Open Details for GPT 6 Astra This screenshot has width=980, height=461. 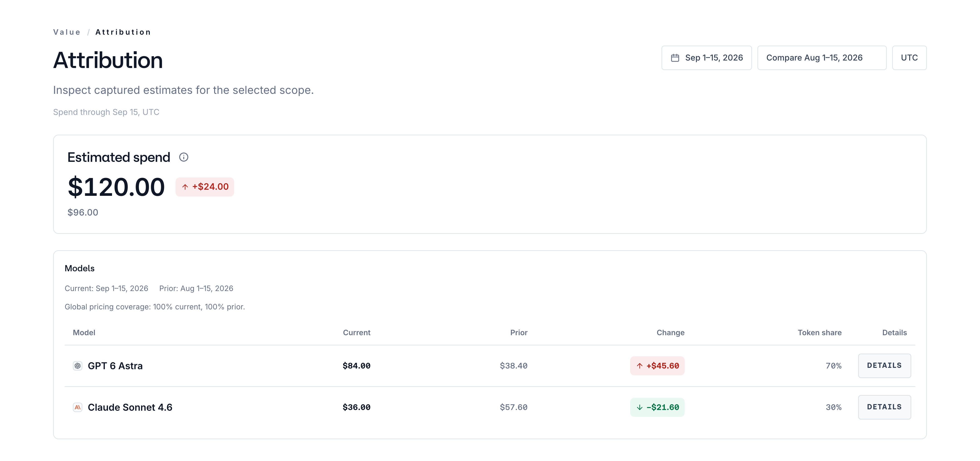pos(884,366)
